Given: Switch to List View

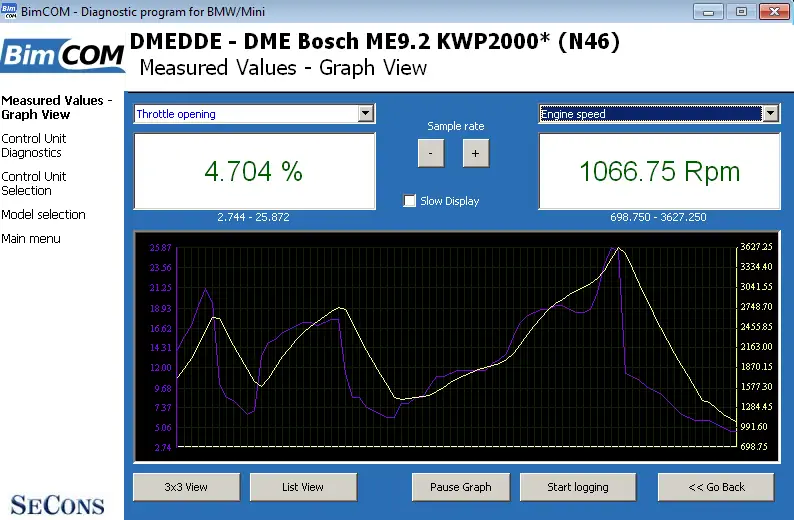Looking at the screenshot, I should point(303,487).
